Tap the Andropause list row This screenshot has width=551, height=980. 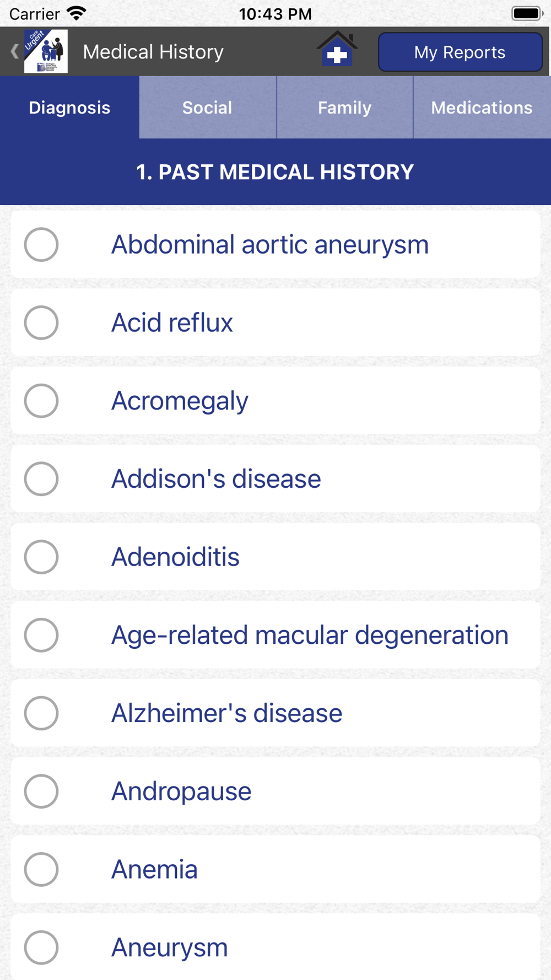point(275,791)
